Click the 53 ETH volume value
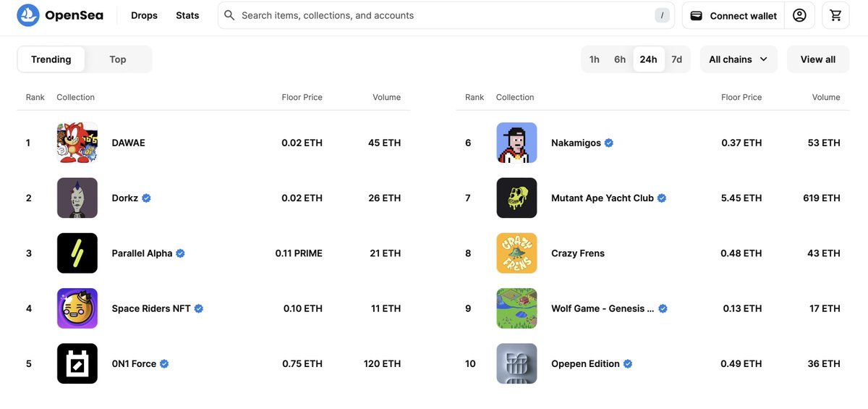Image resolution: width=868 pixels, height=409 pixels. click(x=824, y=143)
